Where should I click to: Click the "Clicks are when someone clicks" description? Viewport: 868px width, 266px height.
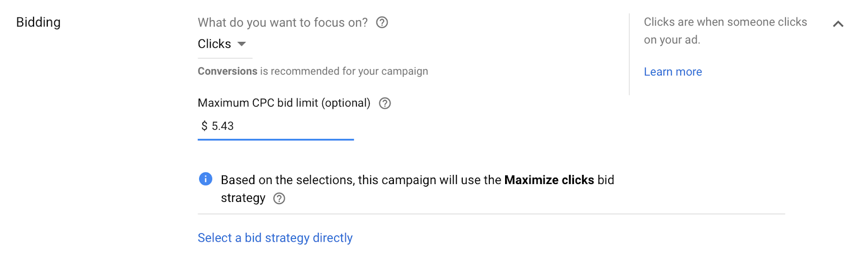(x=725, y=22)
